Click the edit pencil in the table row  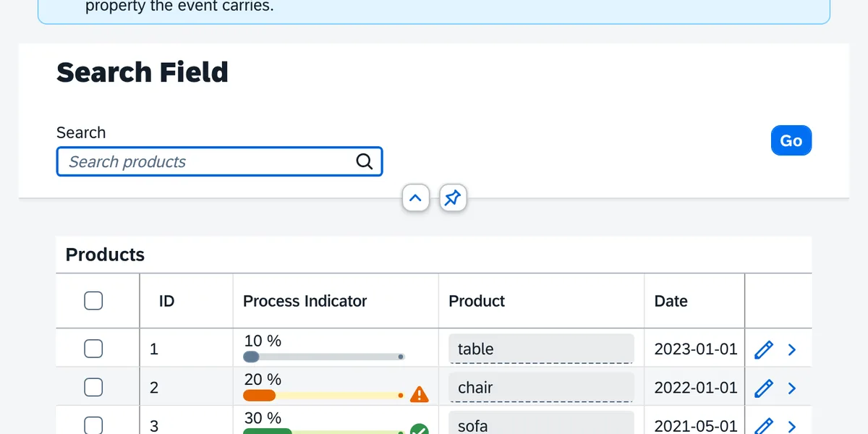(x=764, y=349)
